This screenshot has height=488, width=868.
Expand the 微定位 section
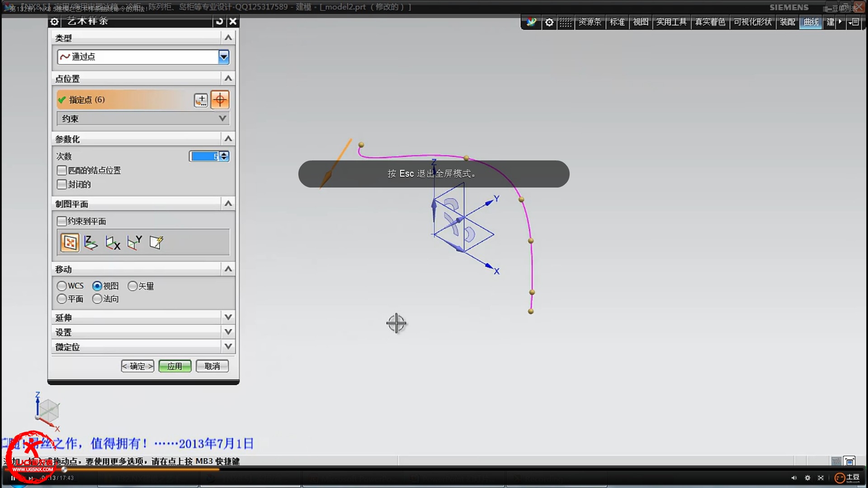tap(228, 347)
